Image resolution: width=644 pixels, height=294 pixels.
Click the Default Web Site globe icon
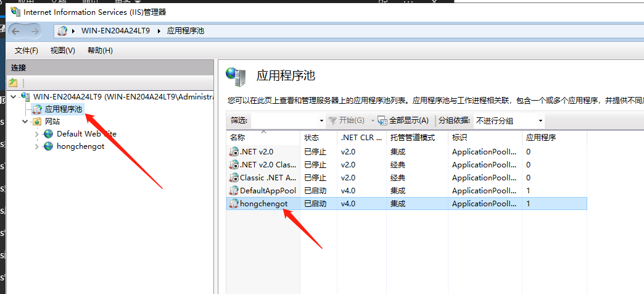(x=49, y=133)
